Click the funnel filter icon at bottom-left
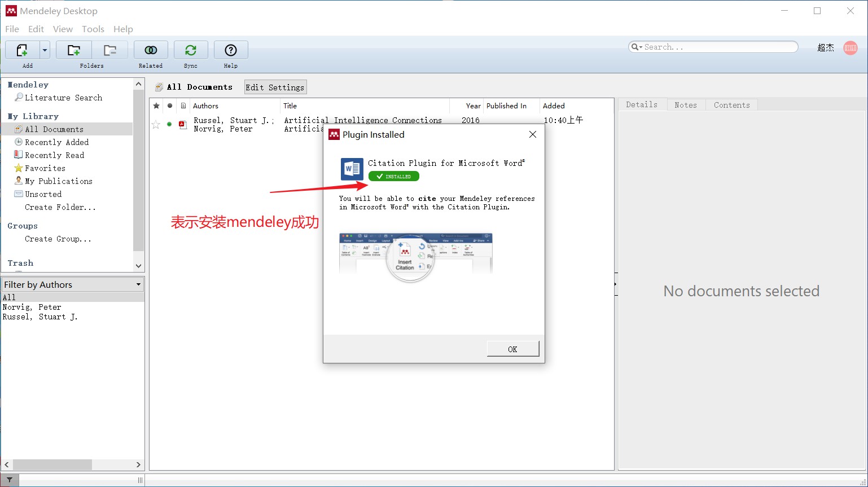 pos(10,480)
